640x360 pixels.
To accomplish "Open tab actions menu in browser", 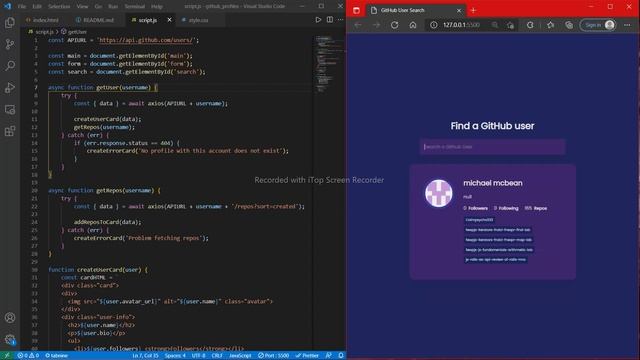I will pos(356,10).
